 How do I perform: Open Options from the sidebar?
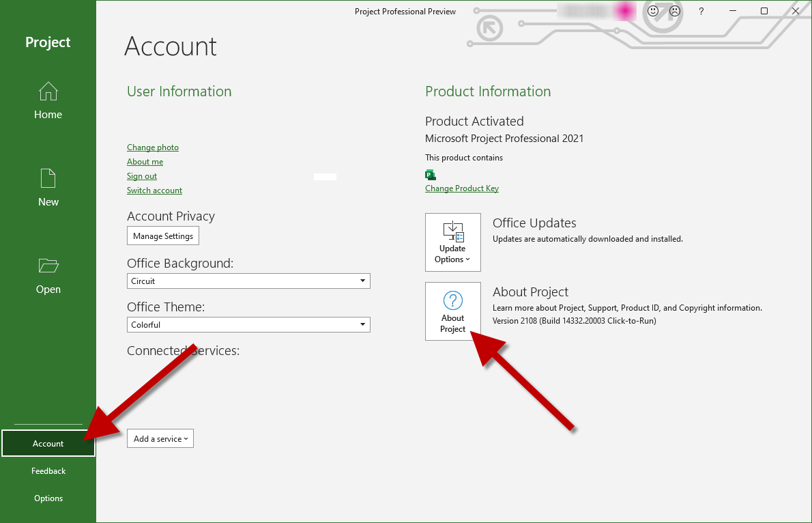coord(48,498)
